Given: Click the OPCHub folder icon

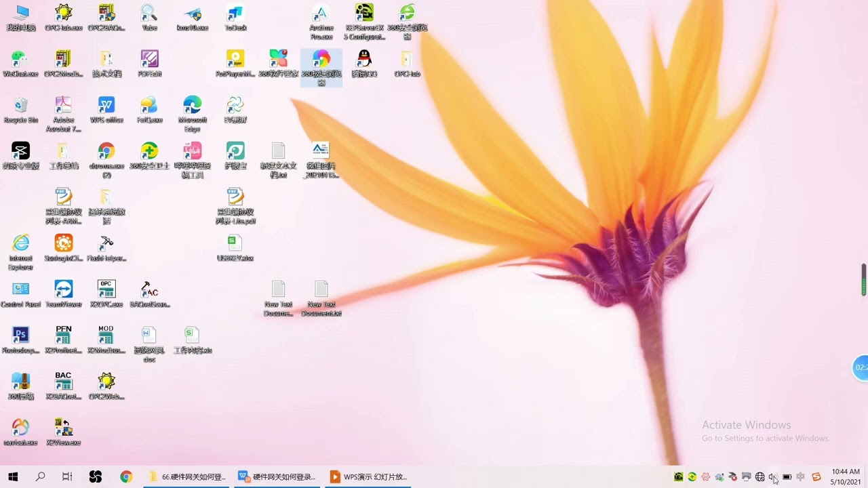Looking at the screenshot, I should point(407,64).
